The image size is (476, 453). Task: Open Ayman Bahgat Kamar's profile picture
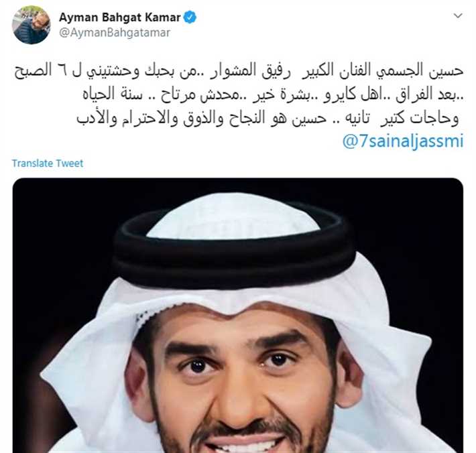point(31,25)
